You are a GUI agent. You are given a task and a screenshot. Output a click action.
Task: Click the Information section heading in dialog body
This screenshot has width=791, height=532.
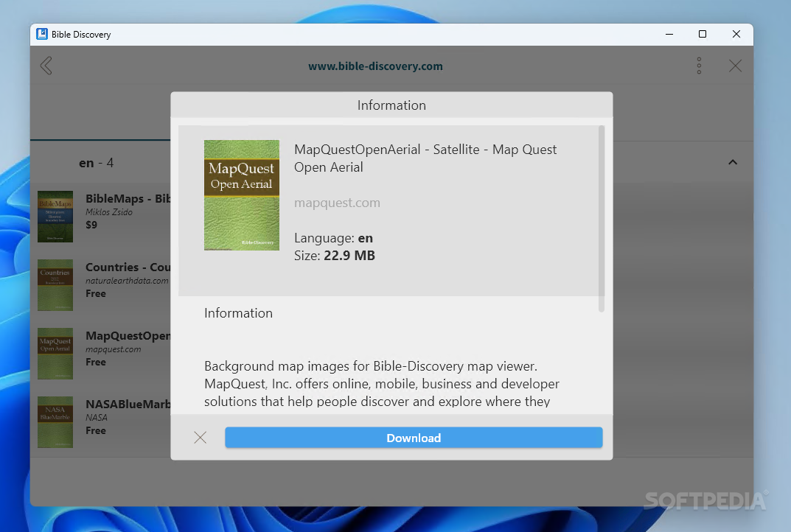[x=238, y=313]
